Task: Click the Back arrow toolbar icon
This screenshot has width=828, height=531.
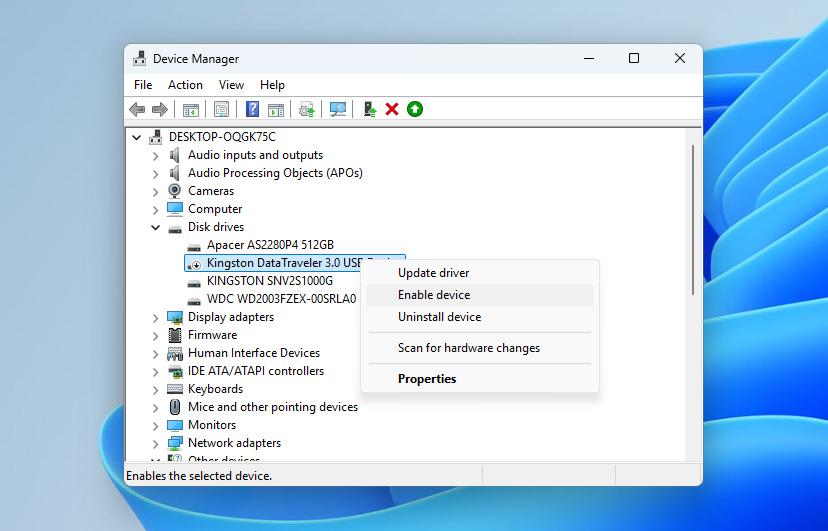Action: pos(137,109)
